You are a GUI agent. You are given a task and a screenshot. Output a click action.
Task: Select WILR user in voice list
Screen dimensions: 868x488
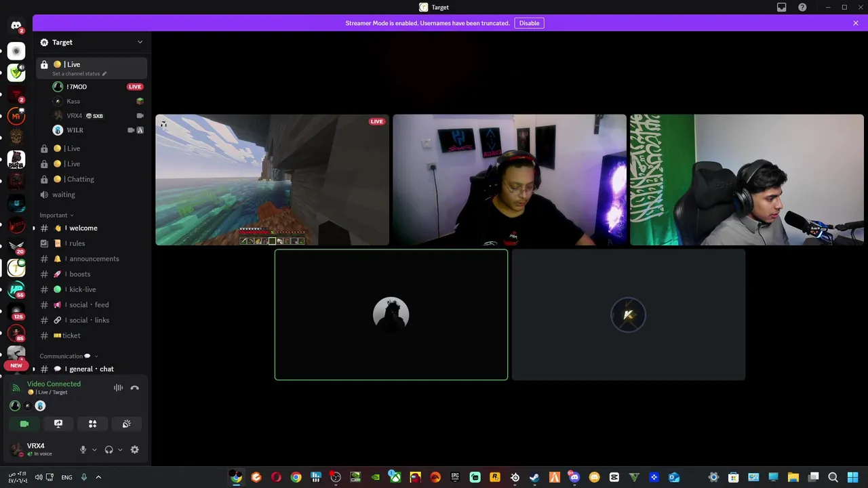(x=98, y=130)
